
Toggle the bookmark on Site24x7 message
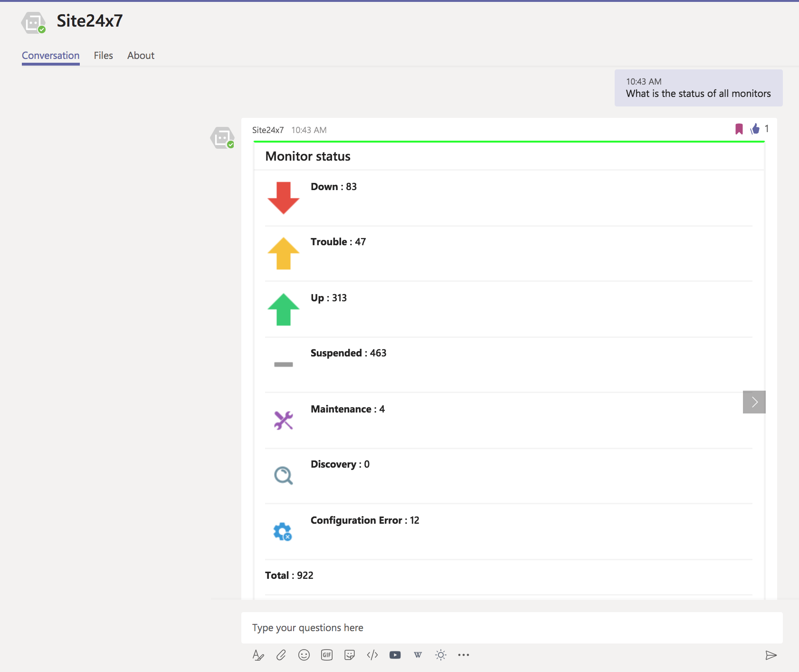coord(739,129)
